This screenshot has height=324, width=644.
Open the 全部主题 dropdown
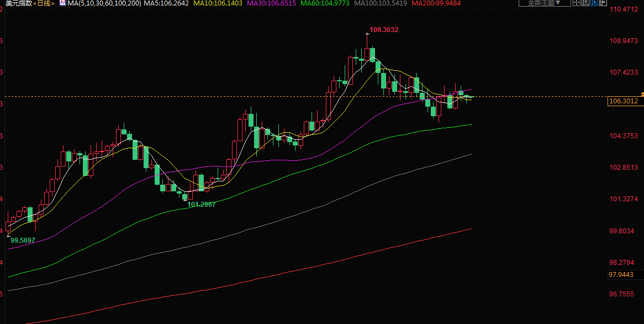[543, 3]
